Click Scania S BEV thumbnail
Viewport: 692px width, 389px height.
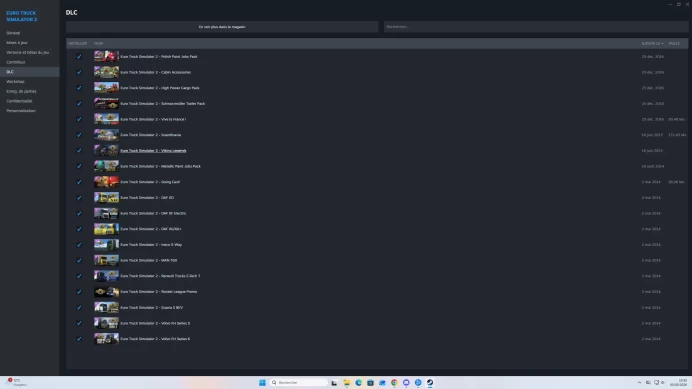point(106,307)
